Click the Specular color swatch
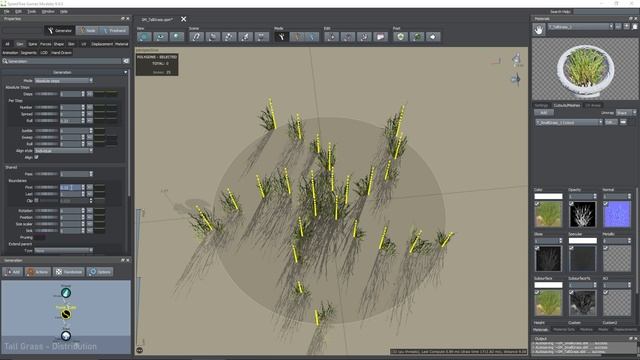Image resolution: width=640 pixels, height=360 pixels. (582, 240)
